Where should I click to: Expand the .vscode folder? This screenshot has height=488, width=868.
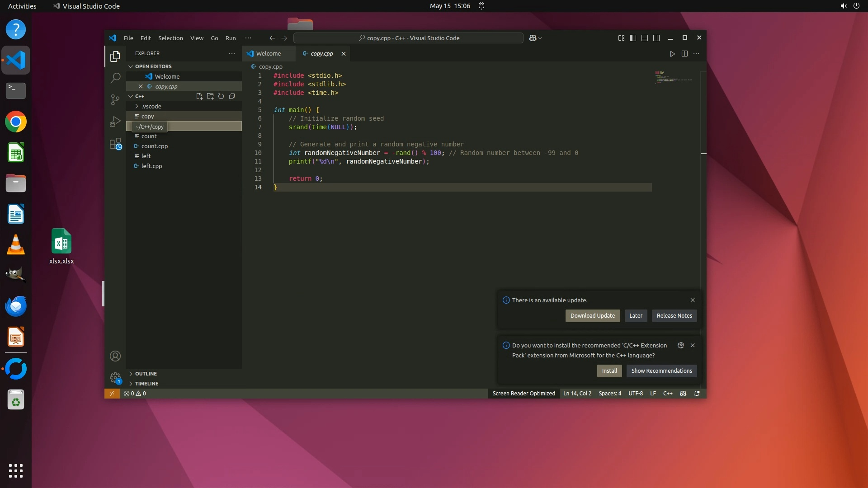pyautogui.click(x=151, y=106)
